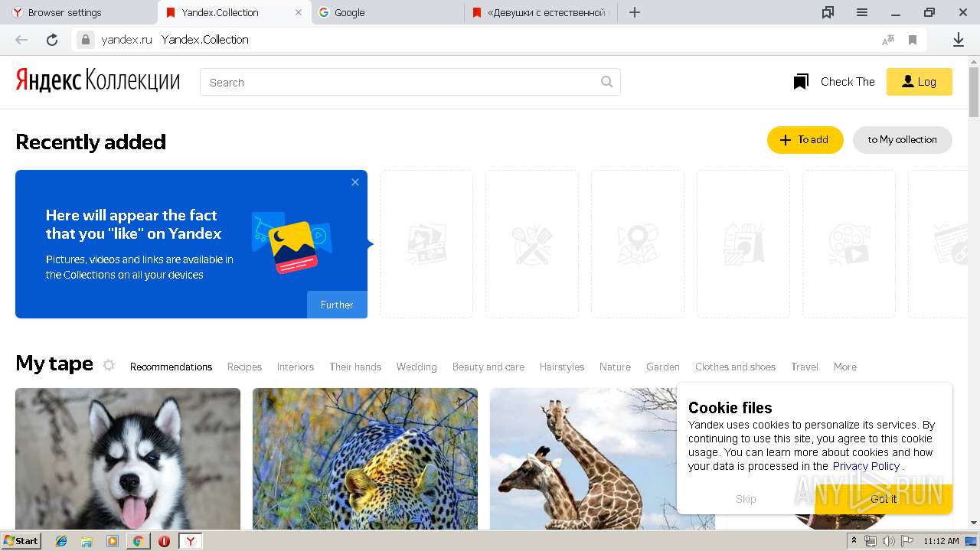980x551 pixels.
Task: Select the Garden category
Action: 663,367
